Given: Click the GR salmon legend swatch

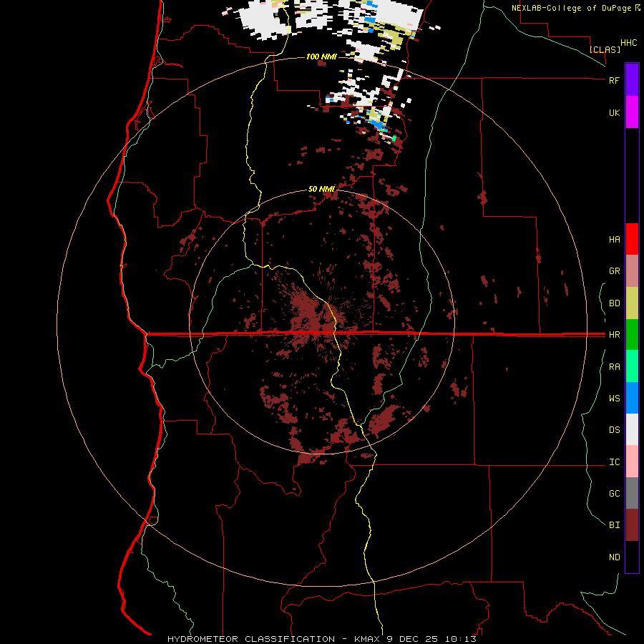Looking at the screenshot, I should pos(632,271).
